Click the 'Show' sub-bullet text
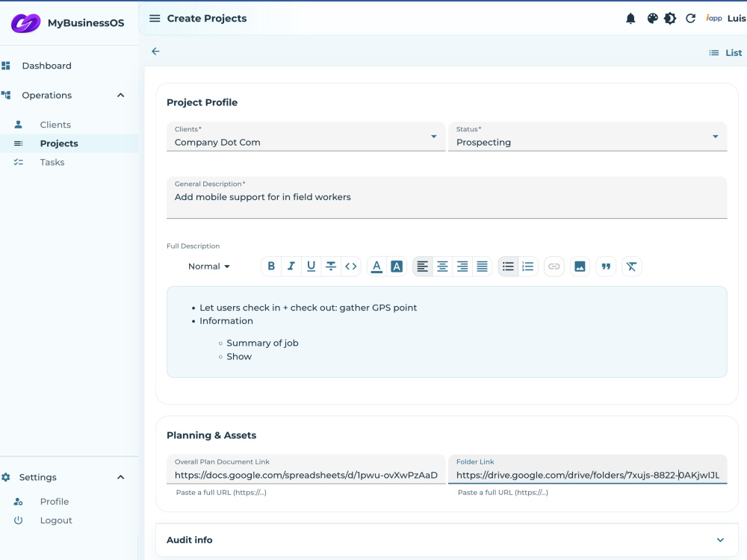Screen dimensions: 747x560 pyautogui.click(x=239, y=357)
